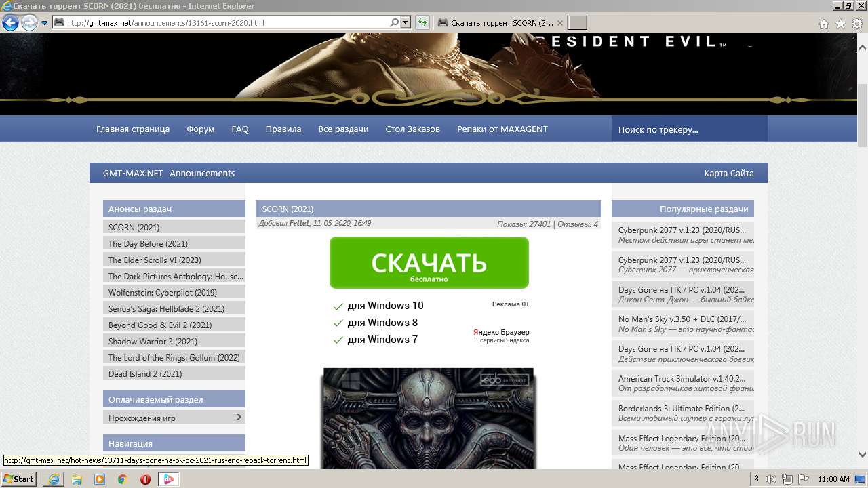
Task: Show hidden tray icons arrow
Action: coord(757,479)
